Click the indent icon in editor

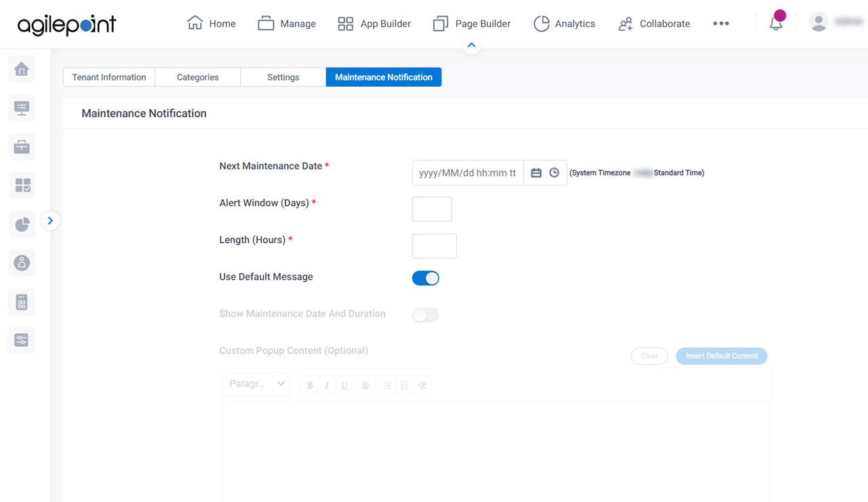pos(422,385)
